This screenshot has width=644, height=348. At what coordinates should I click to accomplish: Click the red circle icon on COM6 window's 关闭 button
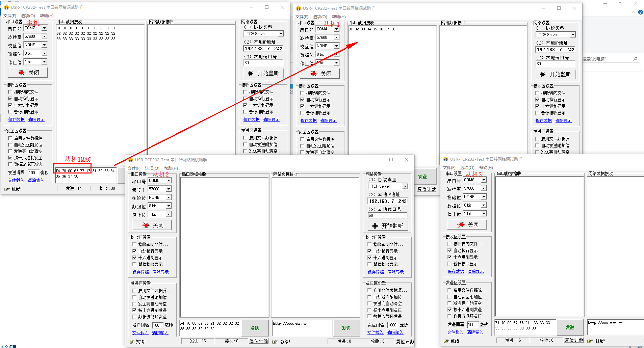point(461,224)
